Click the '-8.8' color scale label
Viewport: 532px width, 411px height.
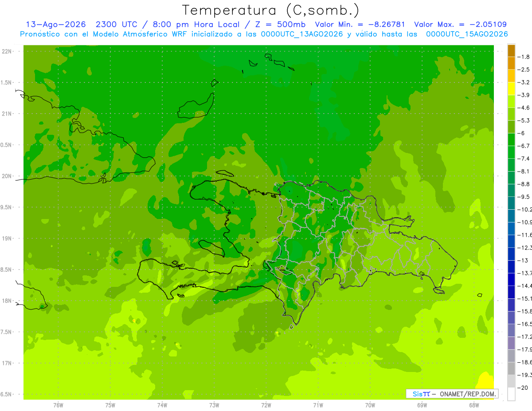[524, 184]
